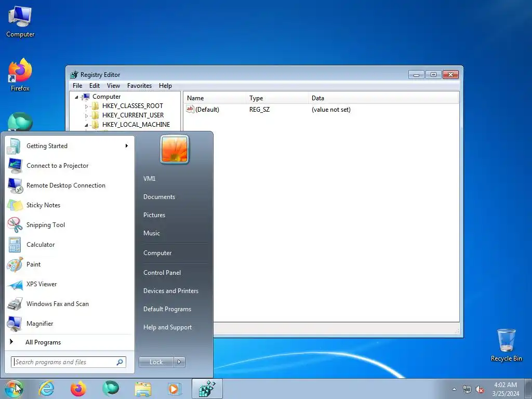Select Registry Editor taskbar button
Screen dimensions: 532x399
207,389
